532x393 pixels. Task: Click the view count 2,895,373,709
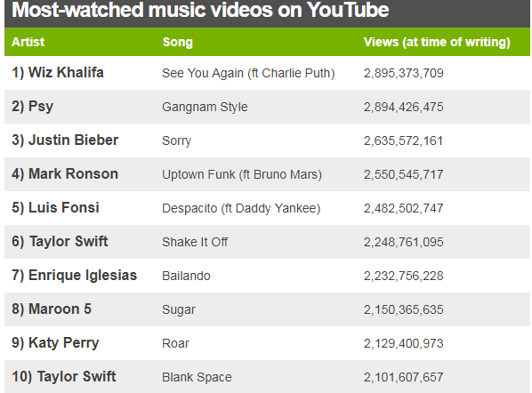coord(403,73)
